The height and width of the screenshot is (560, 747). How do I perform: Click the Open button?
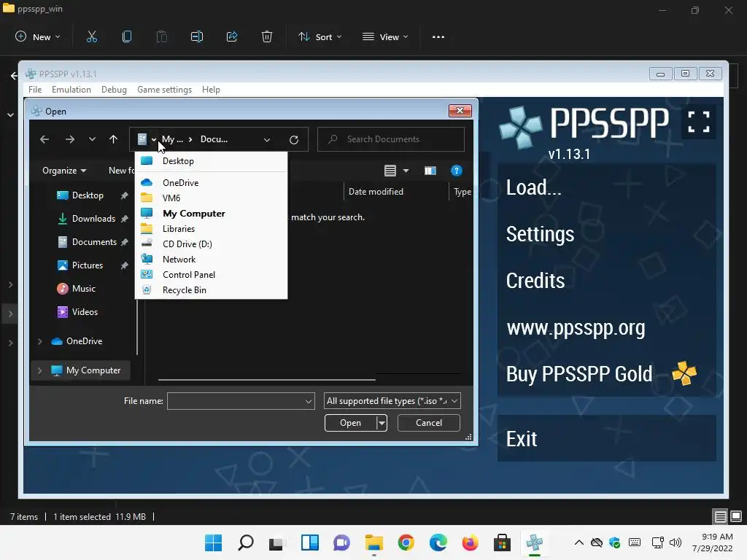(x=351, y=423)
